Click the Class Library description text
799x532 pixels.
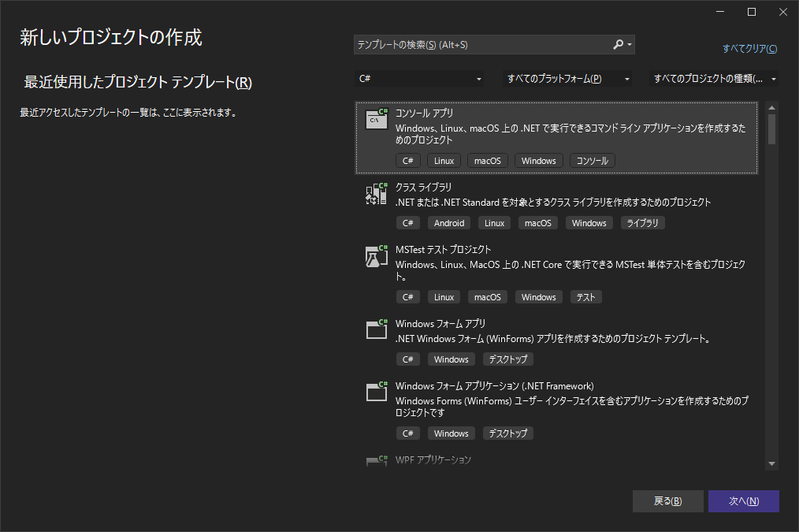(553, 203)
